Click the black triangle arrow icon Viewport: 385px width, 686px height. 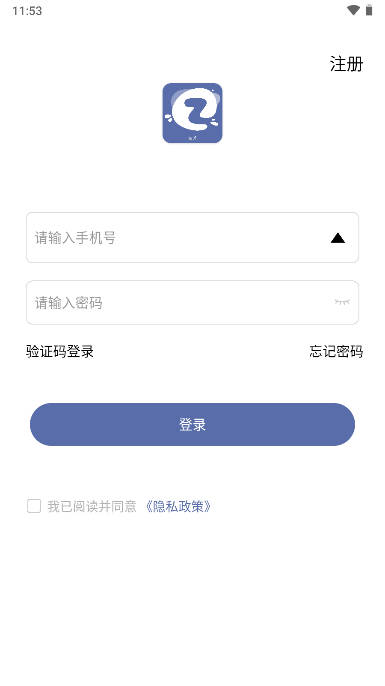point(338,238)
